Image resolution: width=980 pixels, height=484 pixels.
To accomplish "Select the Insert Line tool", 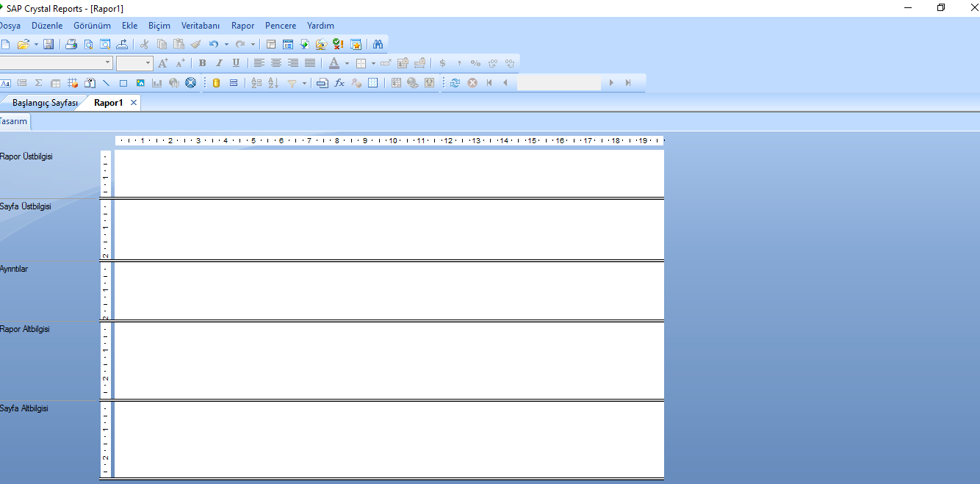I will (107, 83).
